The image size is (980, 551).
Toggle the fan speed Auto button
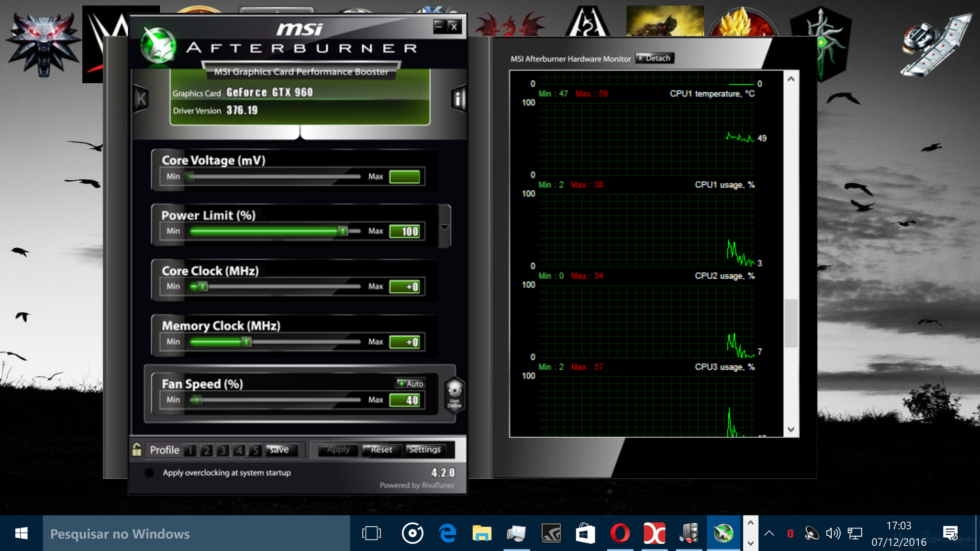coord(411,384)
